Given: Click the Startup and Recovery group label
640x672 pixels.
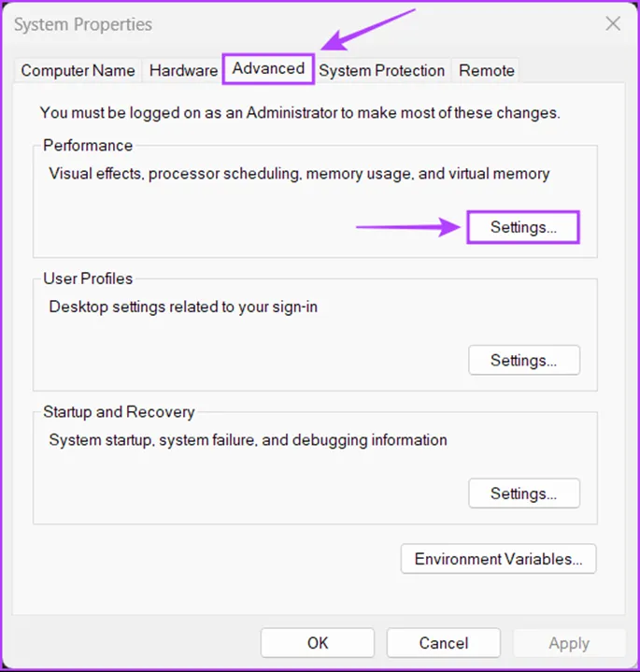Looking at the screenshot, I should point(119,412).
